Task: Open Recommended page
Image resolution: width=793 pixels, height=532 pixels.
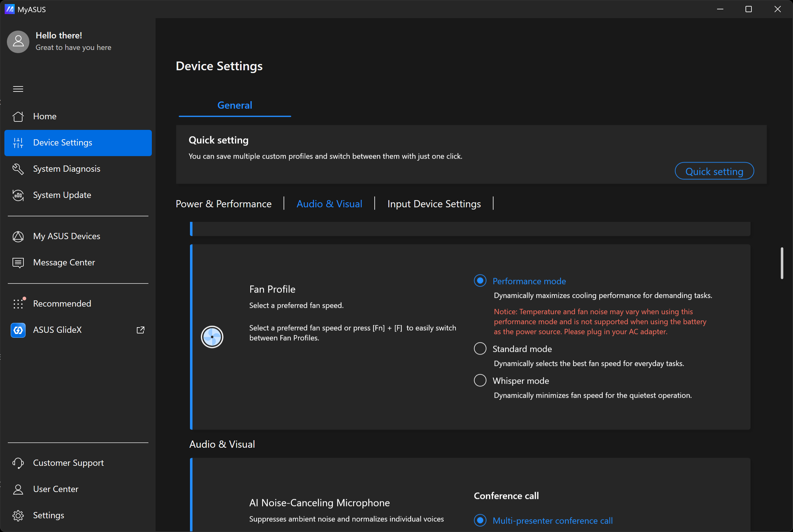Action: 78,304
